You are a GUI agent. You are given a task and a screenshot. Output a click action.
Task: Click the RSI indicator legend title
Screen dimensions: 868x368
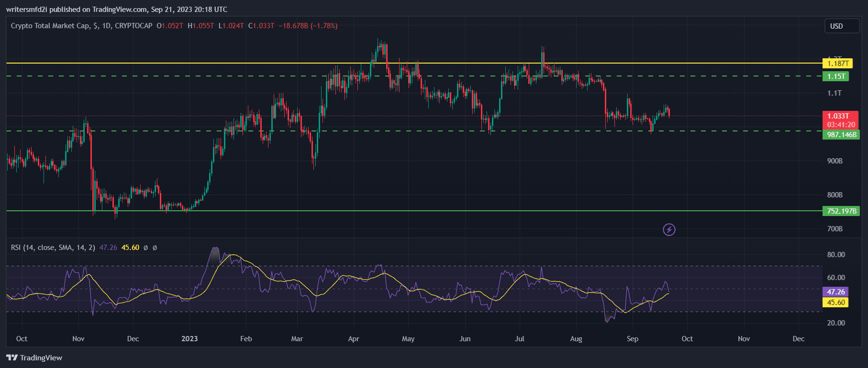[53, 248]
